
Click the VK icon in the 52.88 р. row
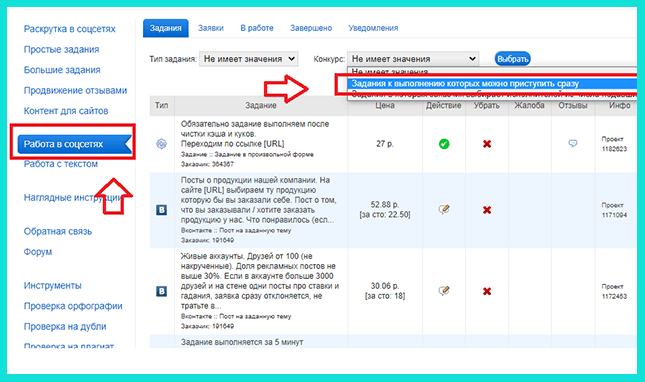tap(161, 210)
